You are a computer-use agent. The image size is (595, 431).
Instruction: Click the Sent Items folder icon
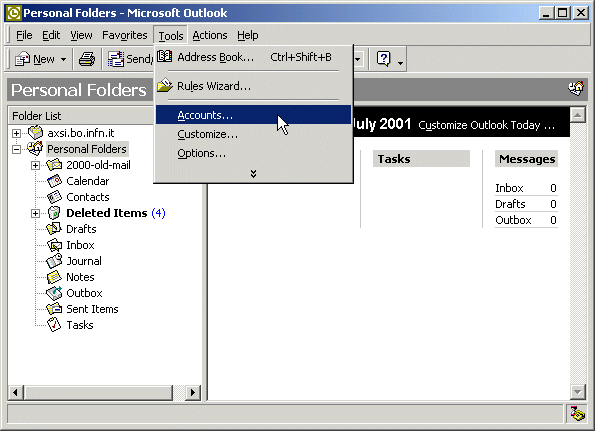[54, 308]
